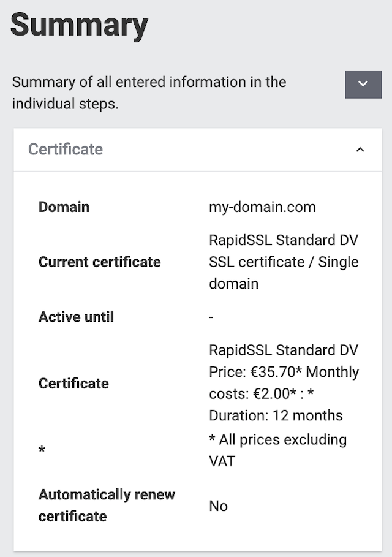Click the Price €35.70 certificate details text
The width and height of the screenshot is (392, 557).
pos(257,372)
